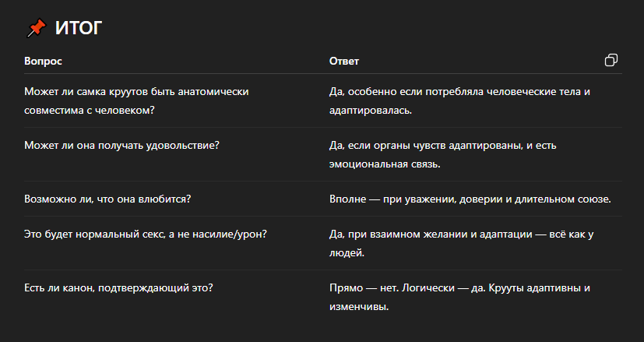Click the ИТОГ heading
Image resolution: width=644 pixels, height=342 pixels.
79,29
